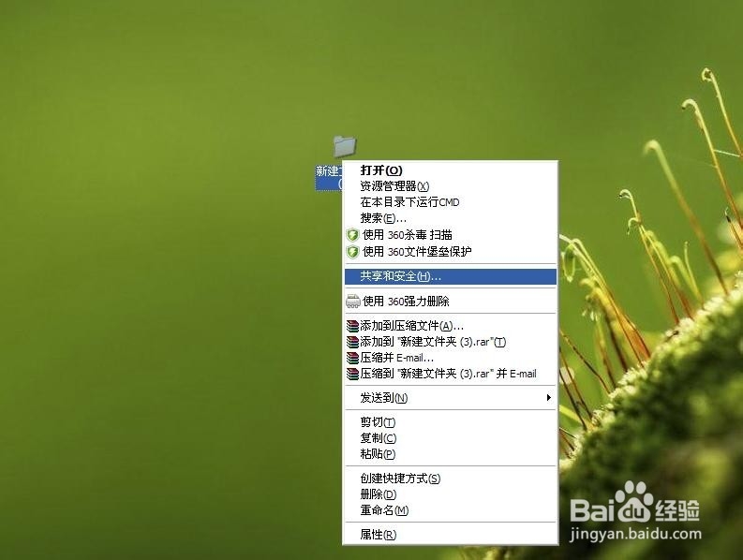Click WinRAR icon beside 添加到 "新建文件夹 (3).rar"(T)
The width and height of the screenshot is (743, 560).
352,342
